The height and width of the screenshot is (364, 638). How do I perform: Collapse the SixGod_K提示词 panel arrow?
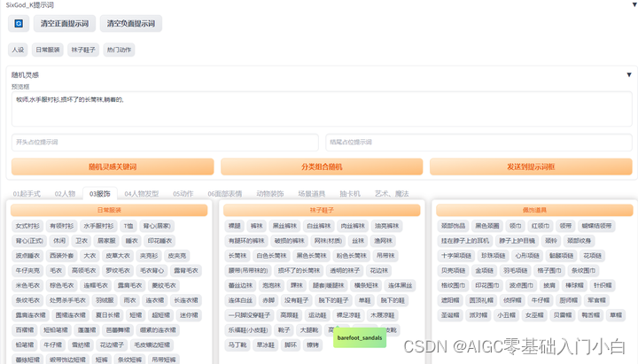coord(634,5)
